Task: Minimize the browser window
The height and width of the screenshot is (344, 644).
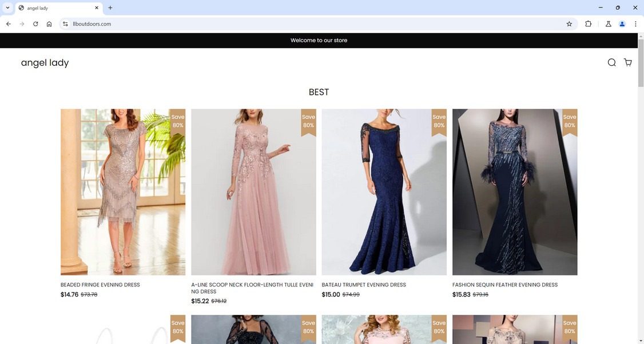Action: click(601, 7)
